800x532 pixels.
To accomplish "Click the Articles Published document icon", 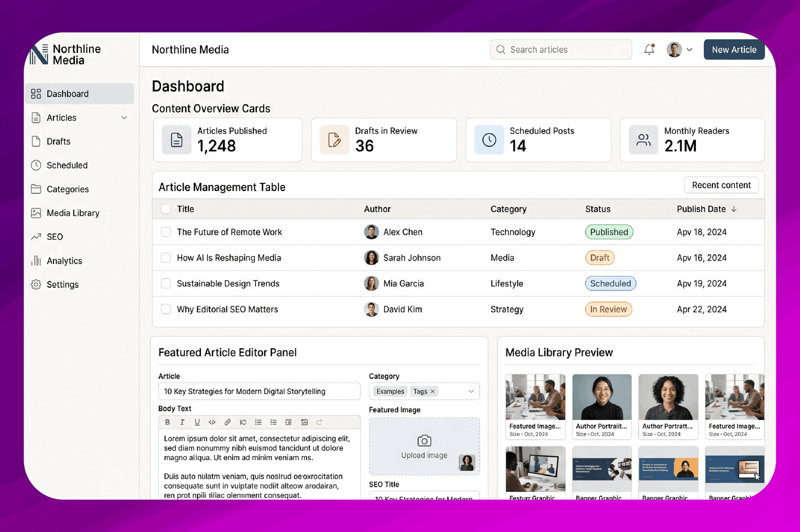I will point(176,140).
